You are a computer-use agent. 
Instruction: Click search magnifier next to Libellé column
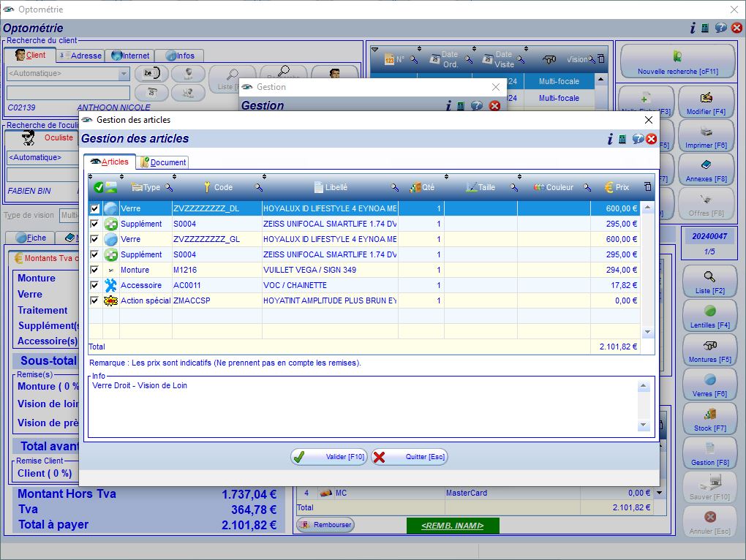(x=394, y=187)
